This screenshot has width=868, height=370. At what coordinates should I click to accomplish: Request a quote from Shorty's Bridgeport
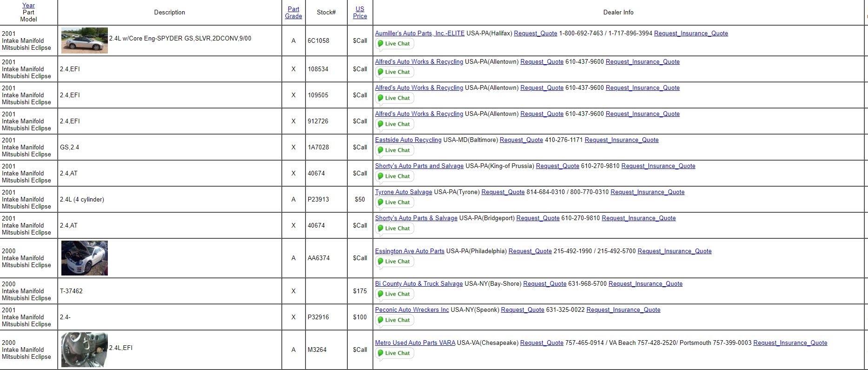point(538,218)
